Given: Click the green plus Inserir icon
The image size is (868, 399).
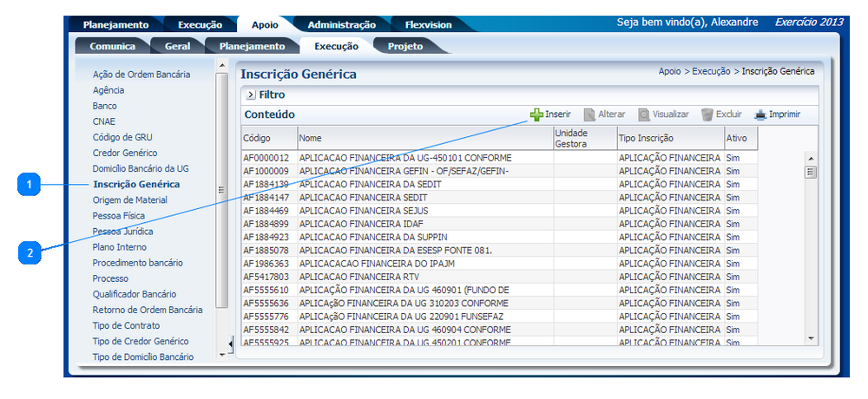Looking at the screenshot, I should (536, 114).
